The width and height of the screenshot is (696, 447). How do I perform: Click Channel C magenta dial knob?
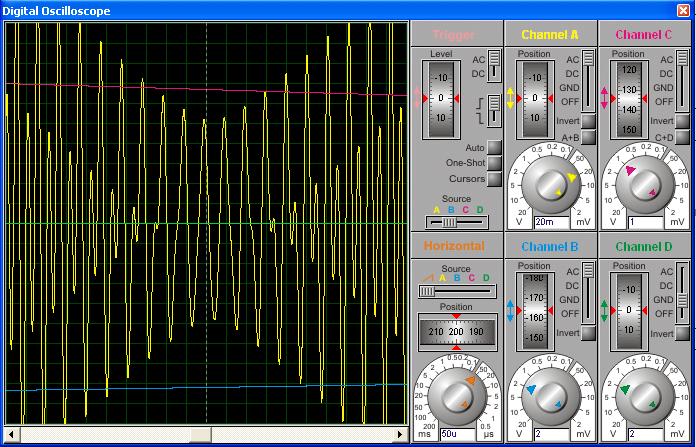(x=645, y=185)
